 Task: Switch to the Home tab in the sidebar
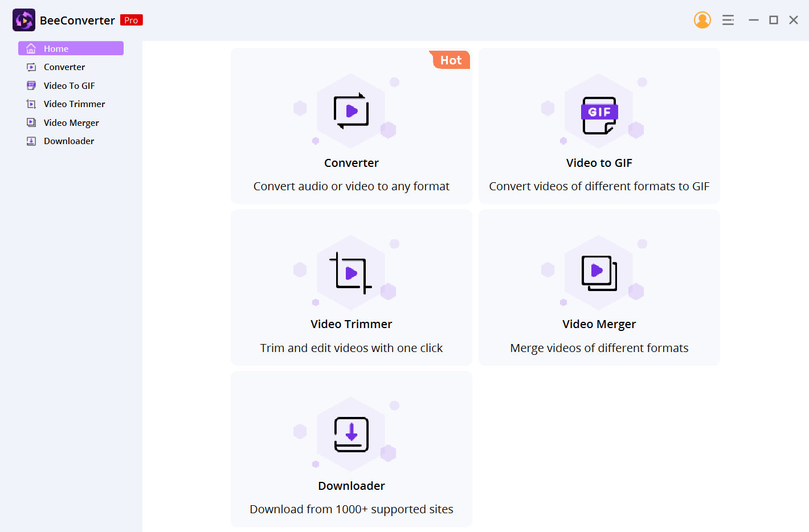tap(71, 48)
